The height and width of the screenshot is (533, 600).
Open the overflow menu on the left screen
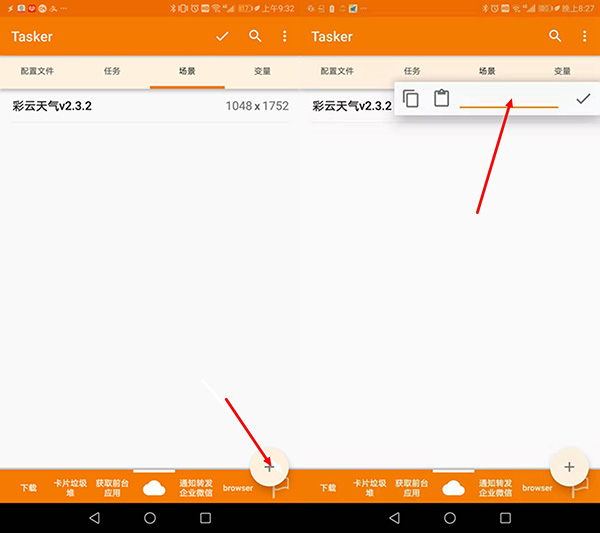[x=285, y=37]
